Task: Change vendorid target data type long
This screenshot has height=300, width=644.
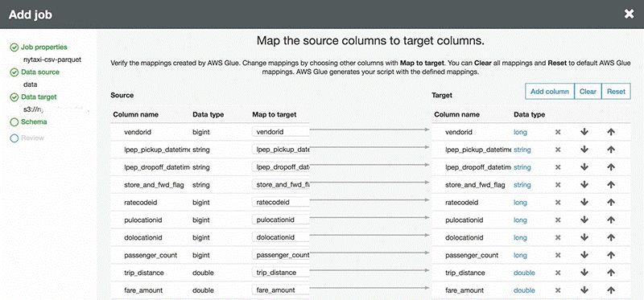Action: coord(520,132)
